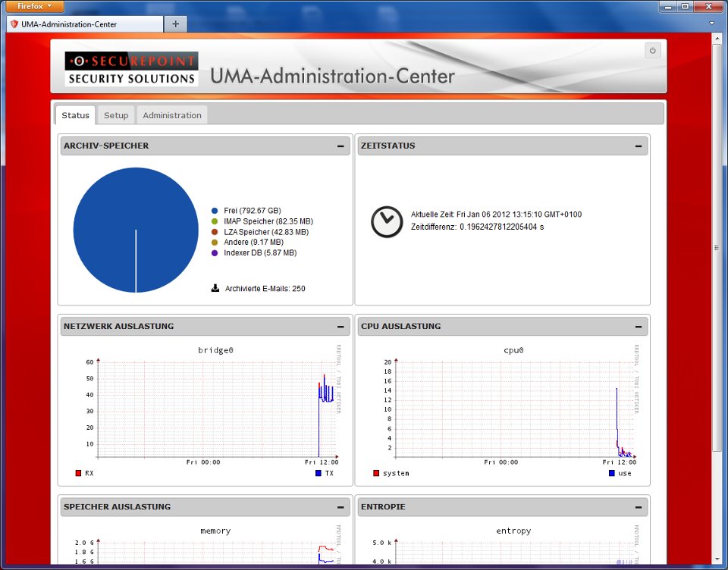Viewport: 728px width, 570px height.
Task: Click the 'ARCHIV-SPEICHER' panel title
Action: [x=106, y=146]
